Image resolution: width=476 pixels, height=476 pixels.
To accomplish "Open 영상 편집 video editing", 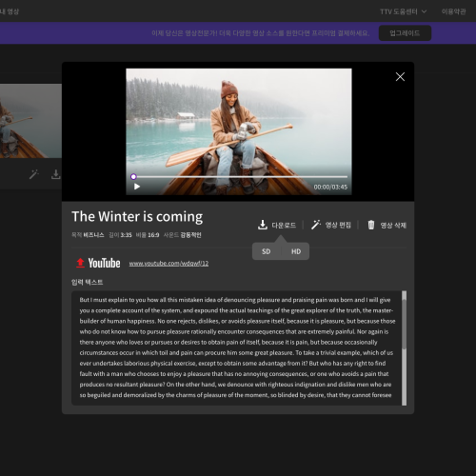I will [338, 226].
